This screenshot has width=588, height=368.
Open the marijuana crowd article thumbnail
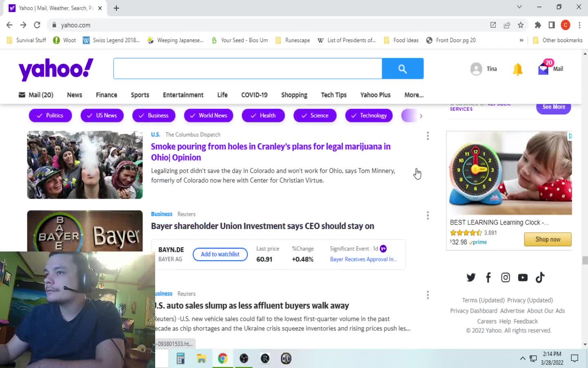85,165
